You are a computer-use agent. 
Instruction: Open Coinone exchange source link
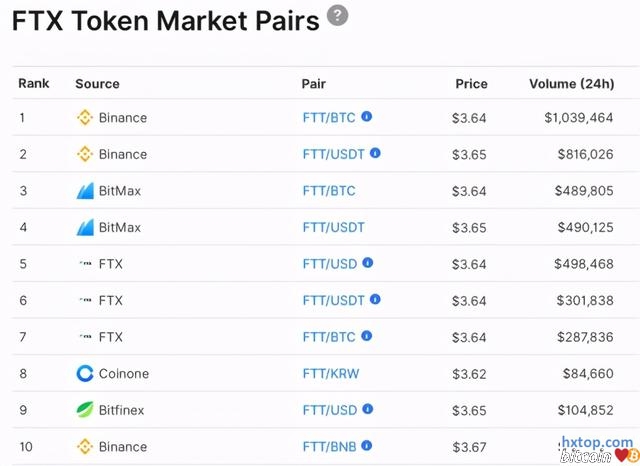click(x=123, y=374)
